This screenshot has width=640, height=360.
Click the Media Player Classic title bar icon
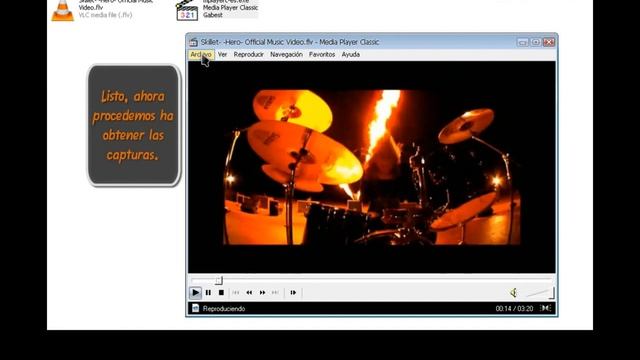coord(193,42)
